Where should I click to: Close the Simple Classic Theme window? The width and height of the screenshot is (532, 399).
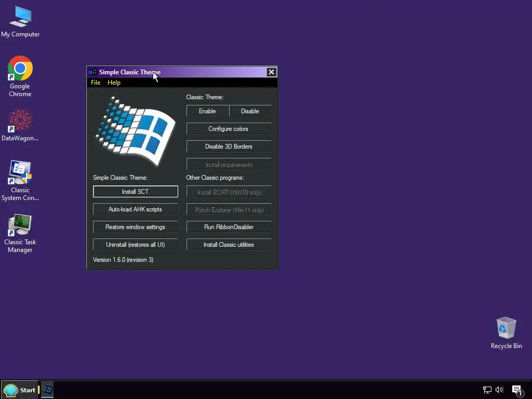coord(271,72)
